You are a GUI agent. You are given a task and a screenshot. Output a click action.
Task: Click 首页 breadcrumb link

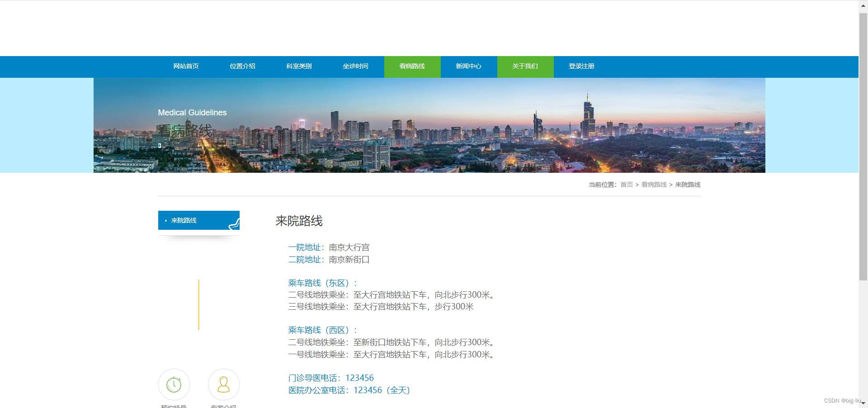point(627,185)
